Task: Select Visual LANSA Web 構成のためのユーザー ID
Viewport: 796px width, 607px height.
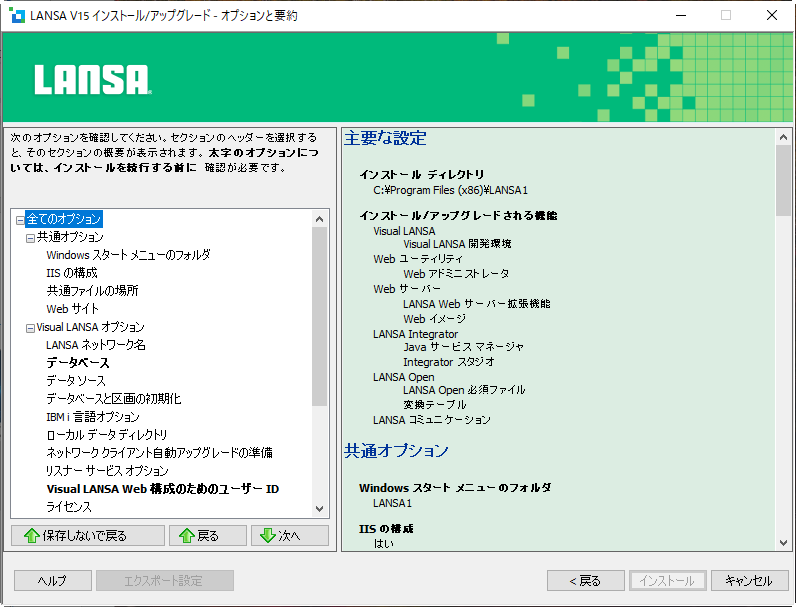Action: coord(163,489)
